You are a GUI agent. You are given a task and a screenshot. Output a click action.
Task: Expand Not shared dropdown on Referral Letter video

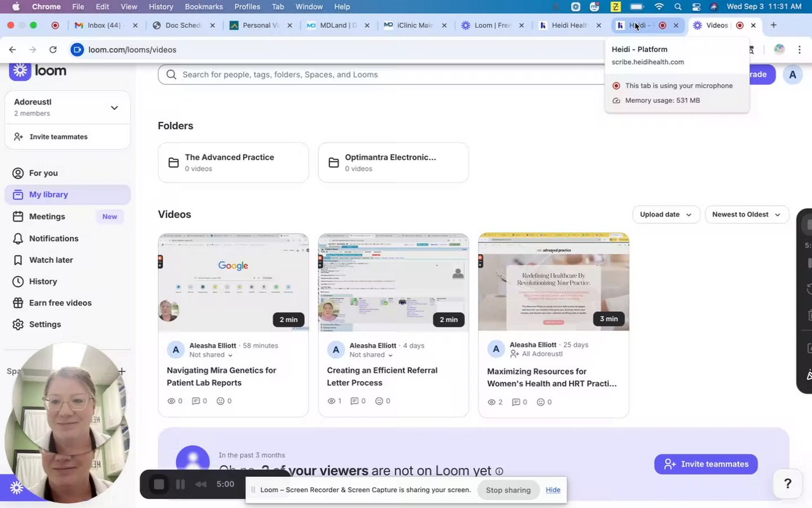(371, 355)
